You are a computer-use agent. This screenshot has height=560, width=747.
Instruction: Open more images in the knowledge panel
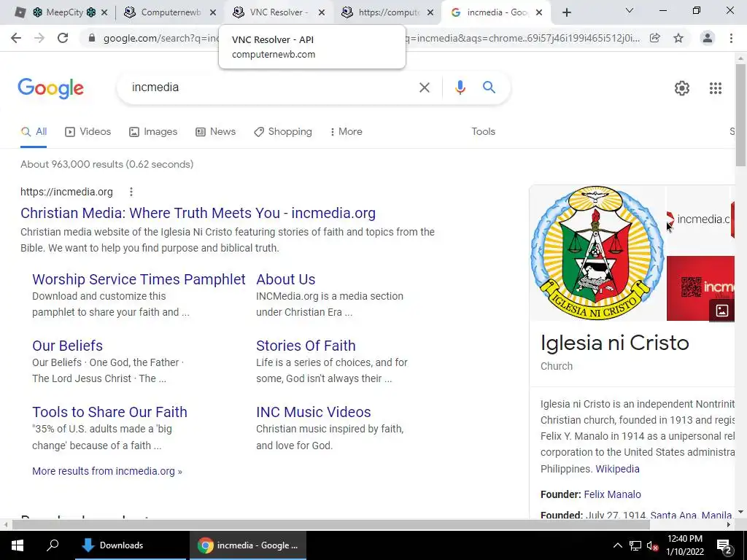pos(721,311)
